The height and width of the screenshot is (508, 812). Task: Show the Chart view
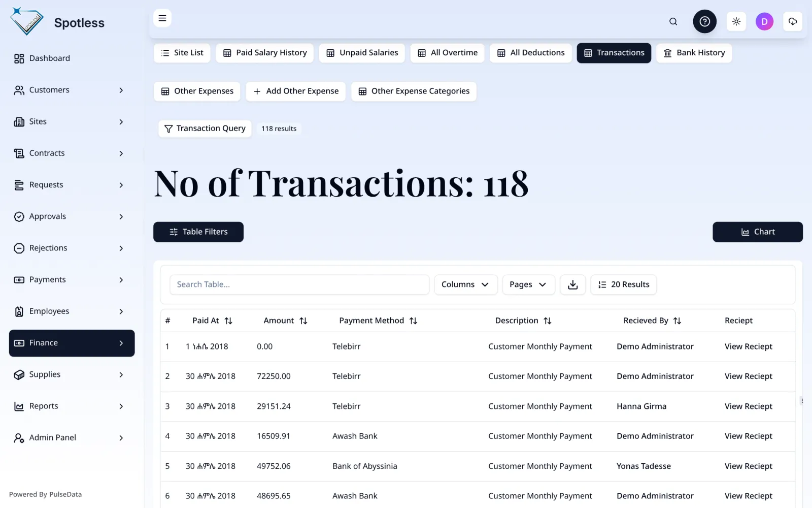[757, 232]
